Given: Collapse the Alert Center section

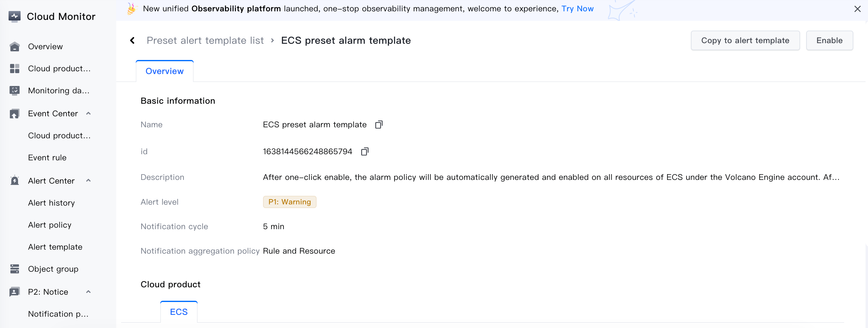Looking at the screenshot, I should 88,181.
